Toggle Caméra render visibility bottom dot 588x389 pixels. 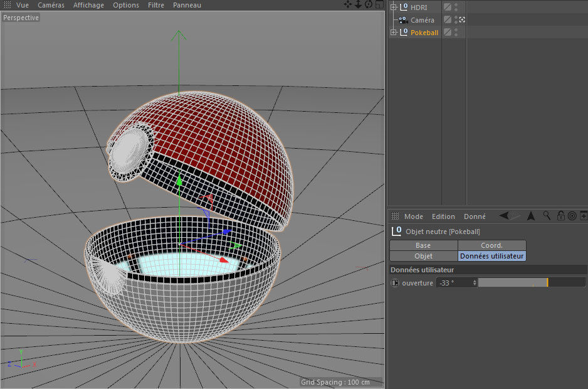click(x=456, y=22)
